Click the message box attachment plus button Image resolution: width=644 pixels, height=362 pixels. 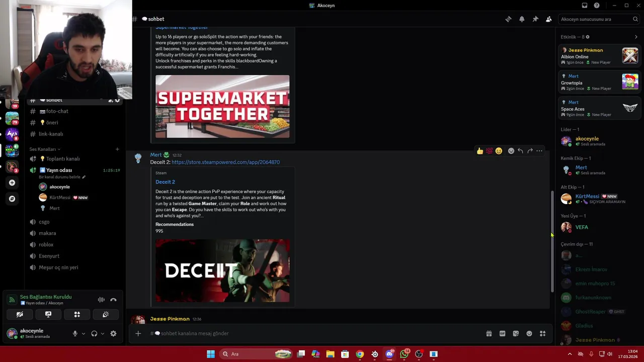pos(138,333)
